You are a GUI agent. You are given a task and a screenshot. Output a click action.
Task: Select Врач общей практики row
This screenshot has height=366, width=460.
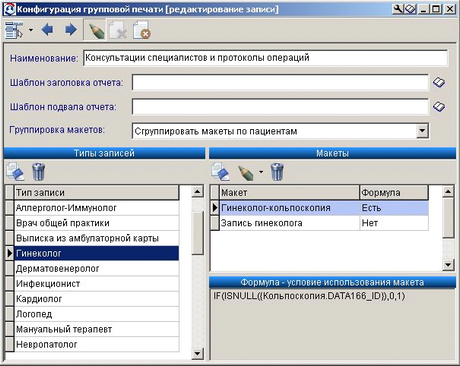click(97, 223)
